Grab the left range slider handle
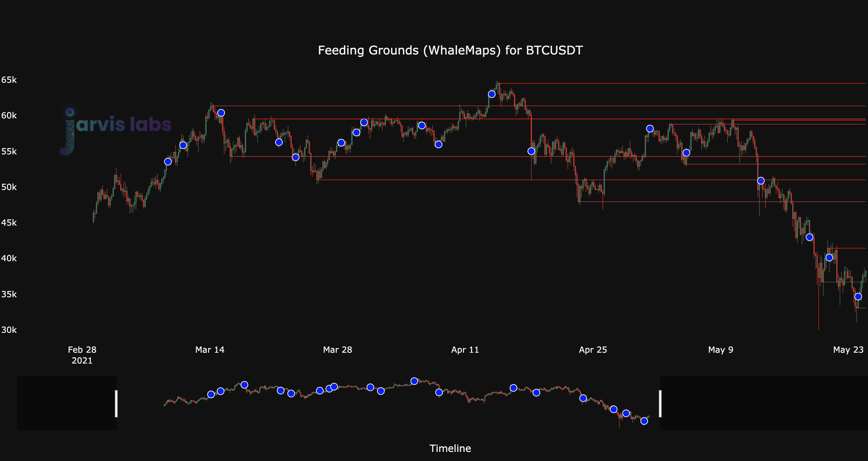The image size is (868, 461). (x=116, y=403)
